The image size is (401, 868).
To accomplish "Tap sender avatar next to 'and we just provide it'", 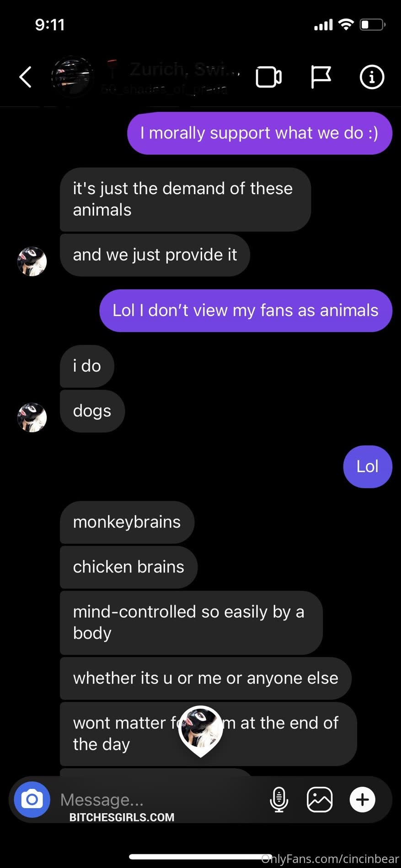I will click(x=32, y=262).
